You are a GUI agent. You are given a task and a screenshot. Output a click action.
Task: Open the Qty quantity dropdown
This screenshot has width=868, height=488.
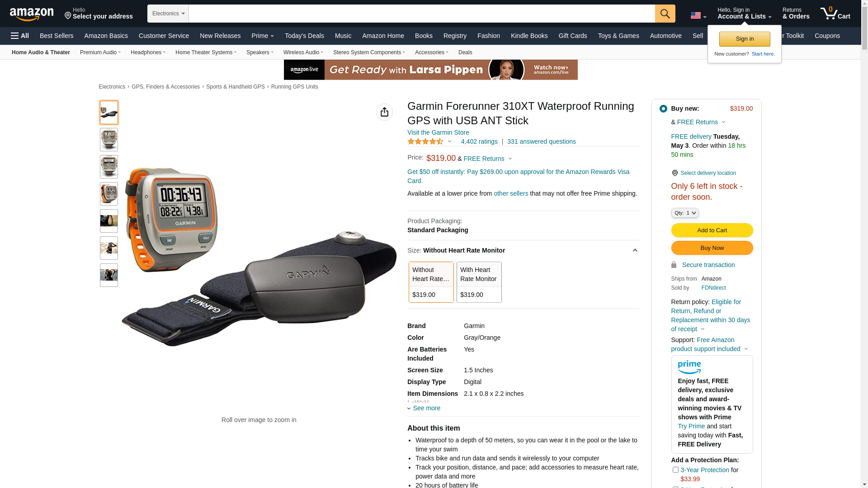(x=685, y=213)
